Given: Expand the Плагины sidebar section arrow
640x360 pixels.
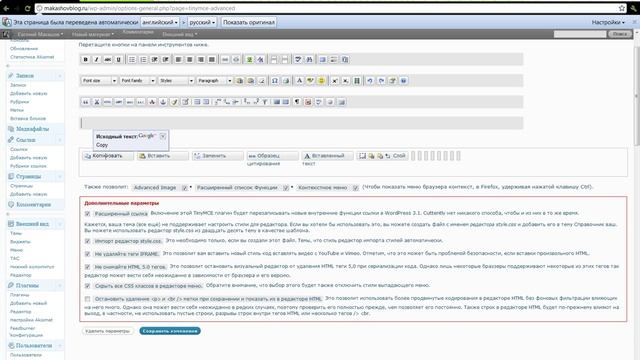Looking at the screenshot, I should pyautogui.click(x=60, y=285).
